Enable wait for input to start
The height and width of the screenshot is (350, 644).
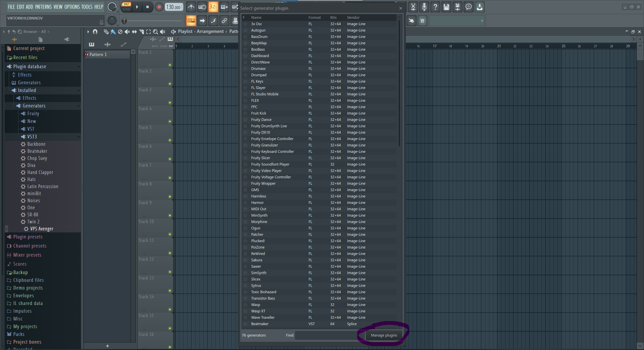(x=202, y=7)
